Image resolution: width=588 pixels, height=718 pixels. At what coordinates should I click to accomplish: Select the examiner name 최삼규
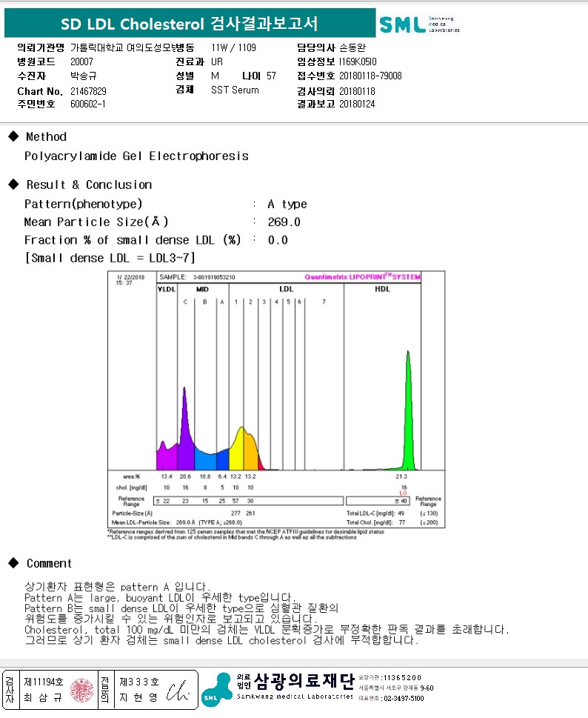click(x=43, y=697)
